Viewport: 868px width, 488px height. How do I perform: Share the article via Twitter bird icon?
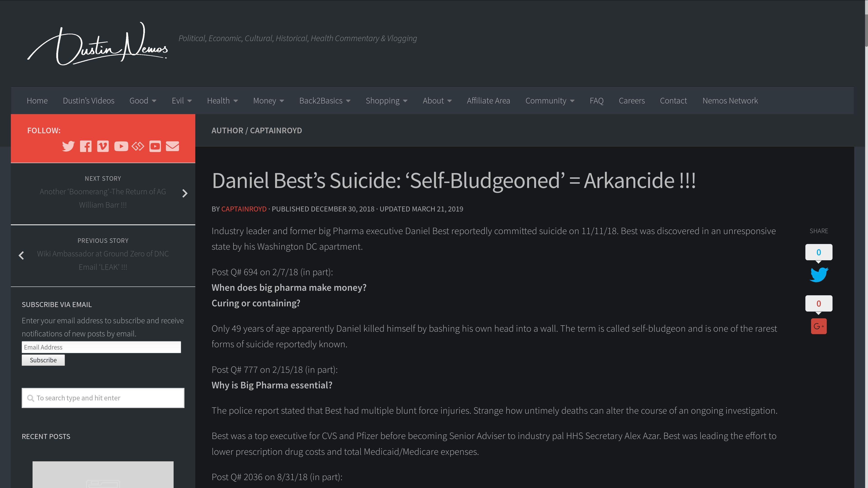(x=819, y=274)
